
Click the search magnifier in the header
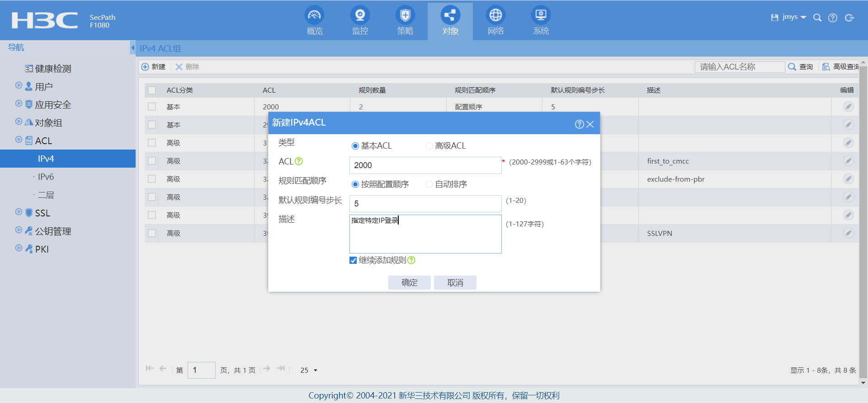817,18
